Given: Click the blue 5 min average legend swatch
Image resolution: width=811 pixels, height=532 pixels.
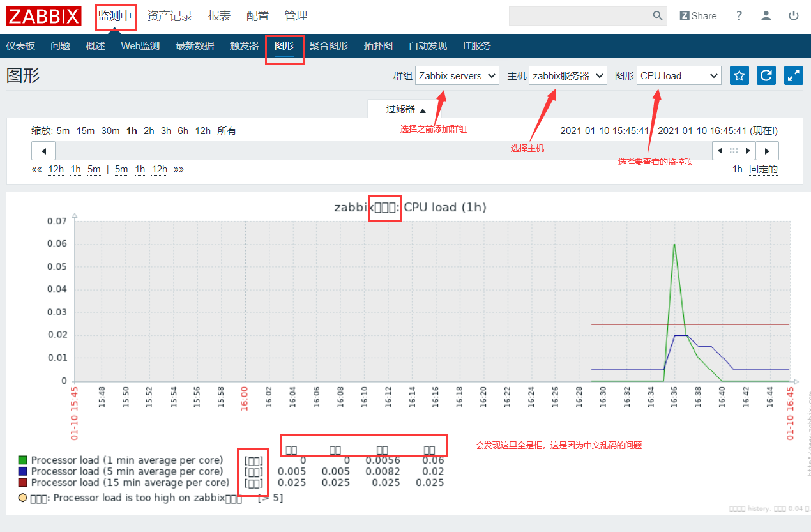Looking at the screenshot, I should click(x=23, y=471).
